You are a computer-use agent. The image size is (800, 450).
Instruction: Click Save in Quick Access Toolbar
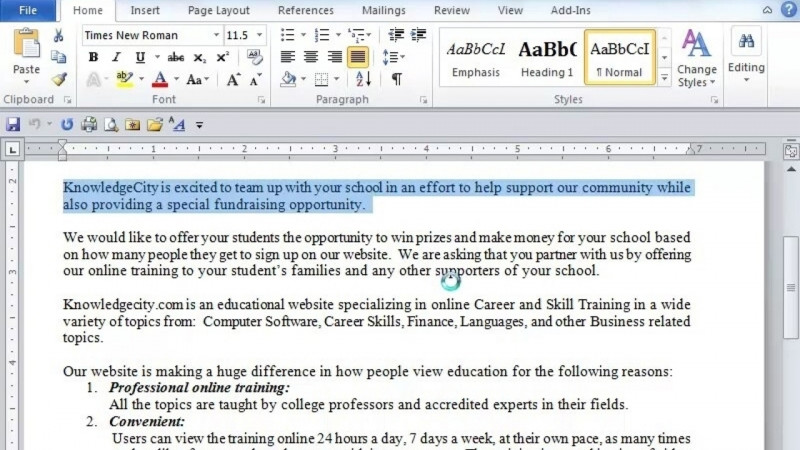click(x=13, y=124)
